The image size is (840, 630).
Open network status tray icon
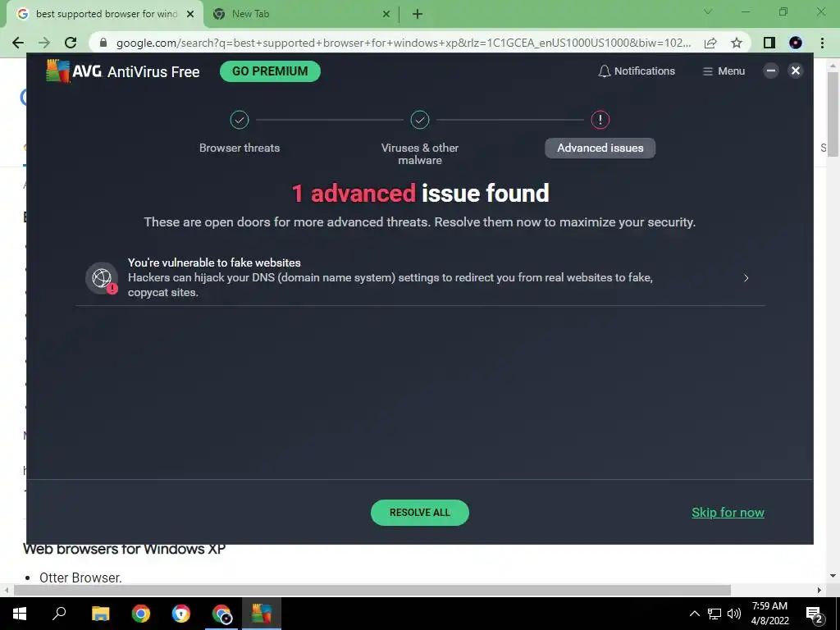click(714, 614)
